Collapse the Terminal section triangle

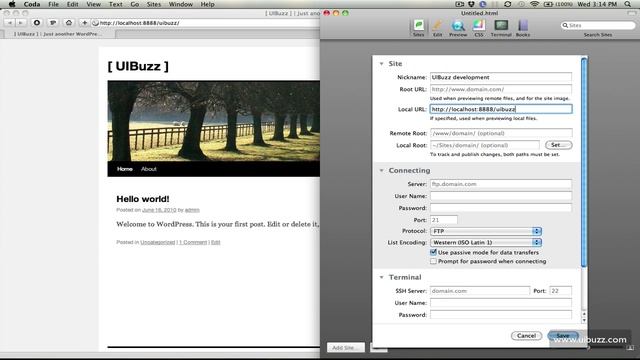(381, 278)
